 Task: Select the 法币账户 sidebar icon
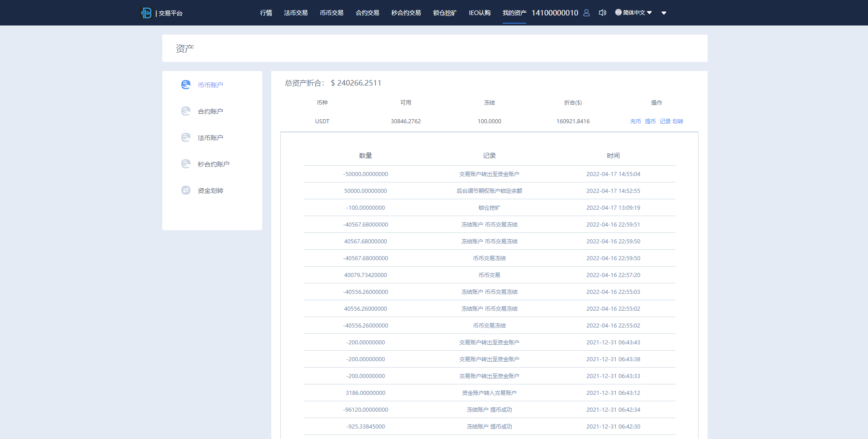coord(185,137)
